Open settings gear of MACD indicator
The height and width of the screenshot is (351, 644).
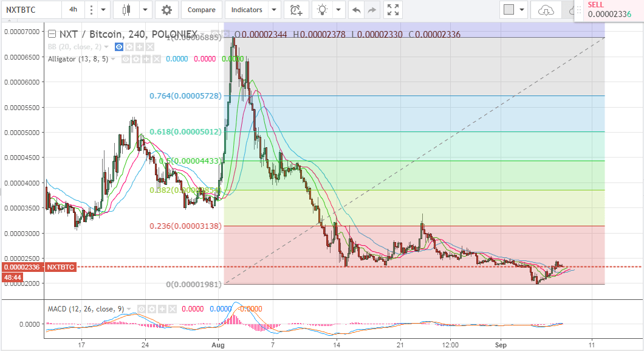[x=151, y=309]
